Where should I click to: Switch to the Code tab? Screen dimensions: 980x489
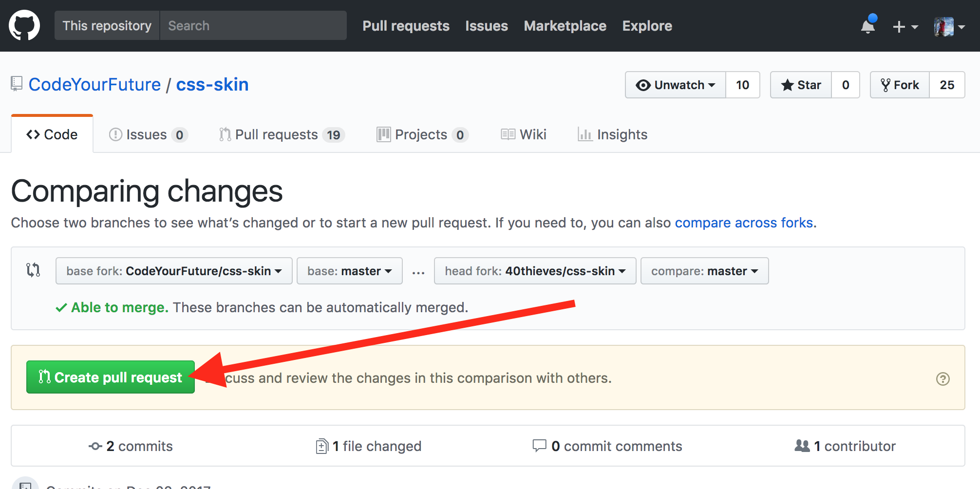click(52, 134)
